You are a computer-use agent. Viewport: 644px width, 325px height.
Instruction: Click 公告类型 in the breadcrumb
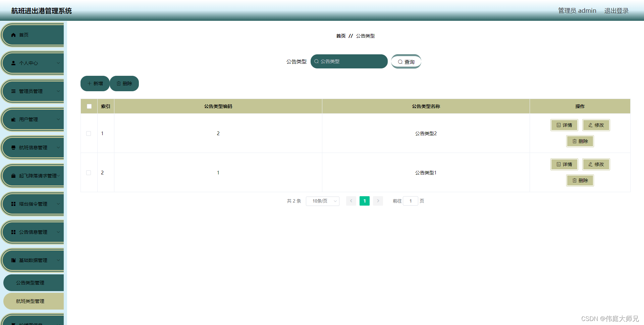(365, 36)
